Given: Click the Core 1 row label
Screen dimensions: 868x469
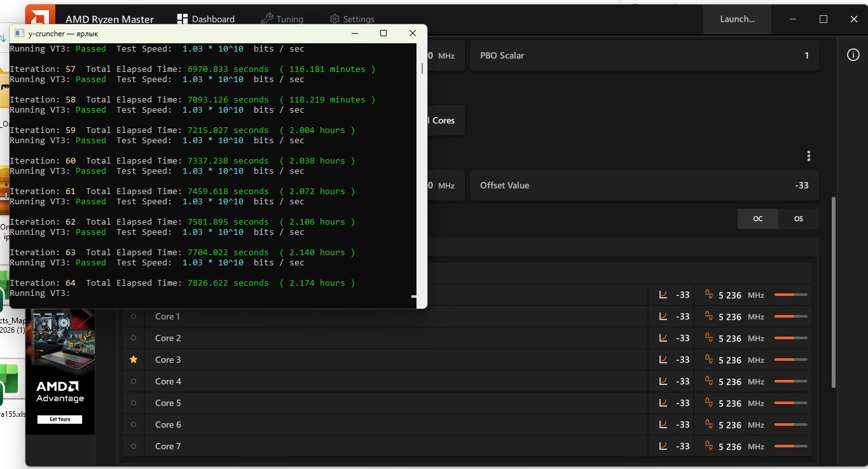Looking at the screenshot, I should pos(168,316).
